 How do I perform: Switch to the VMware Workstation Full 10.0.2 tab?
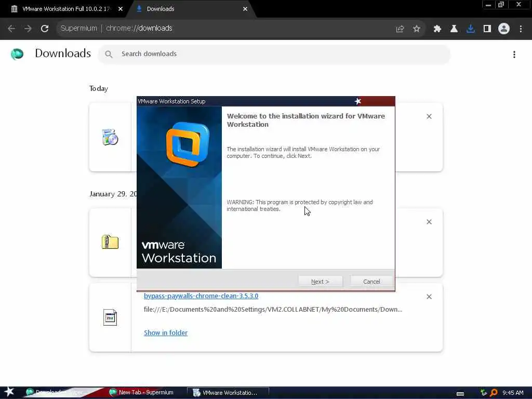coord(66,9)
